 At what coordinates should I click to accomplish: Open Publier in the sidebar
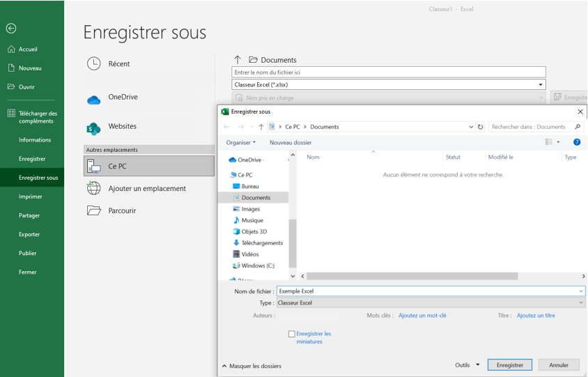click(27, 253)
